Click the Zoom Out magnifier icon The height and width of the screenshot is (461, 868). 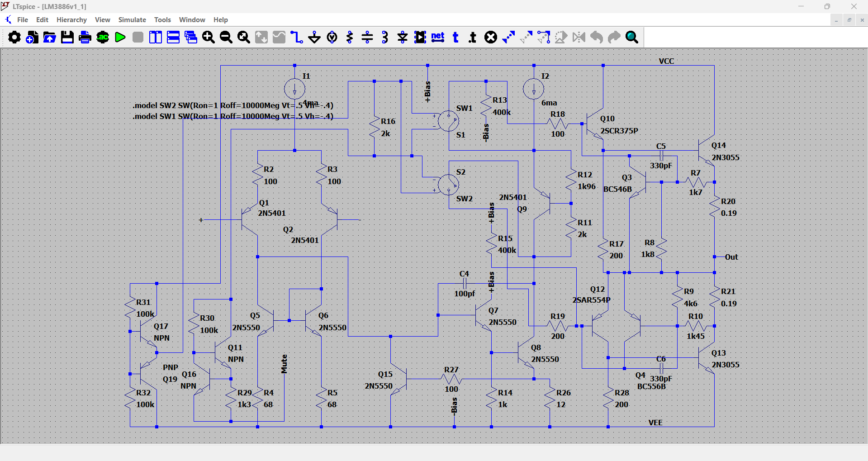[226, 37]
